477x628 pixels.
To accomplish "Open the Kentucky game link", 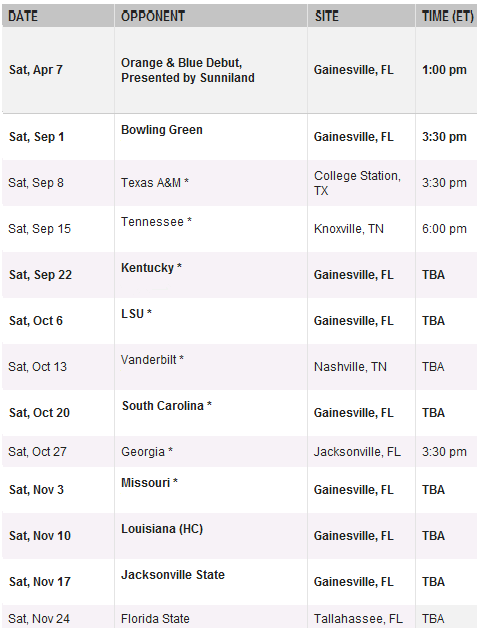I will click(151, 268).
